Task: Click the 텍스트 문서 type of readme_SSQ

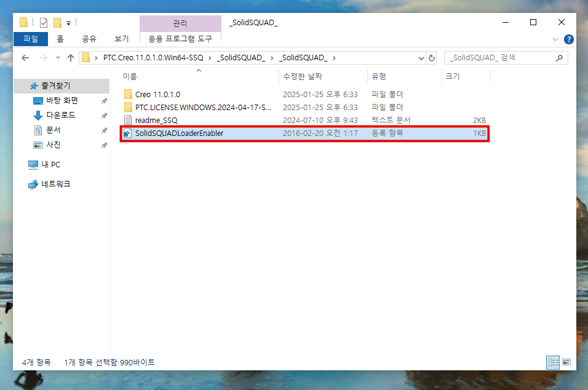Action: click(391, 120)
